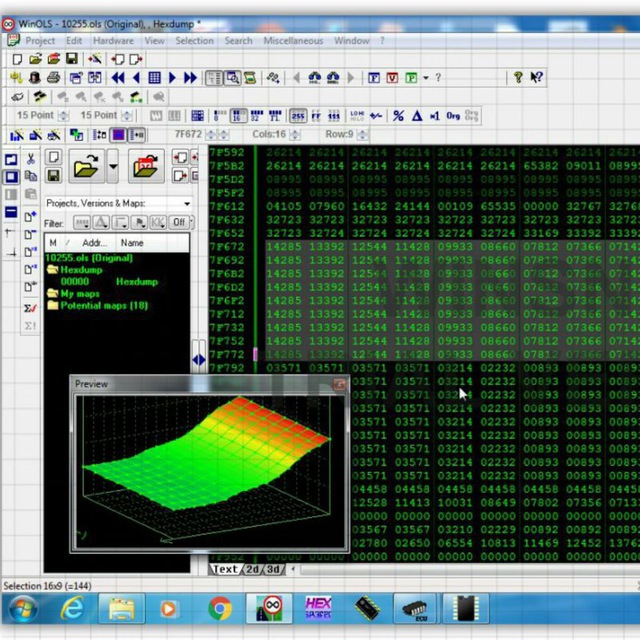Click the magnifier preview window icon
The height and width of the screenshot is (640, 640).
(x=233, y=78)
